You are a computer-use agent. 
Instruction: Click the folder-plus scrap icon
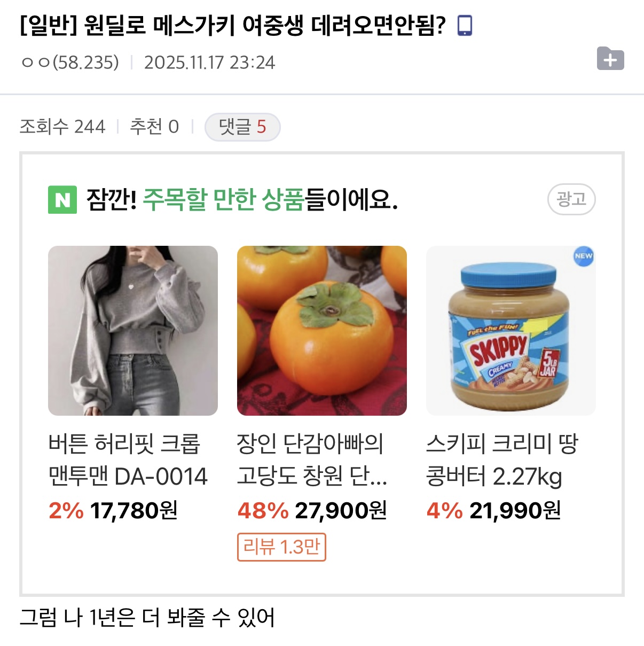tap(610, 59)
